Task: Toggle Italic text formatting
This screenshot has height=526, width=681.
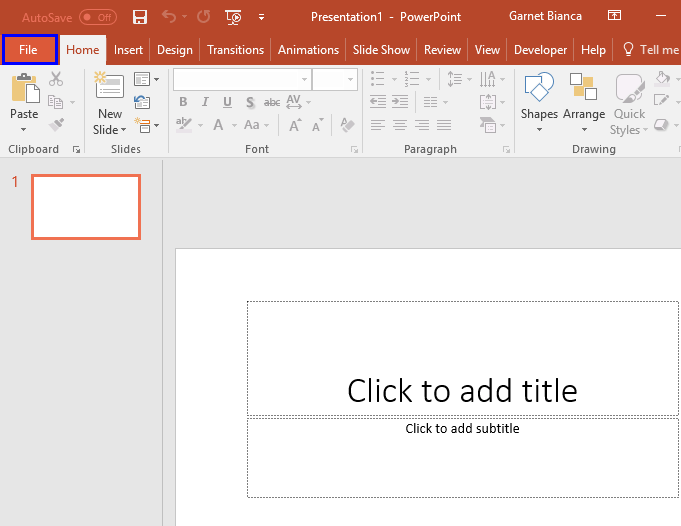Action: click(205, 102)
